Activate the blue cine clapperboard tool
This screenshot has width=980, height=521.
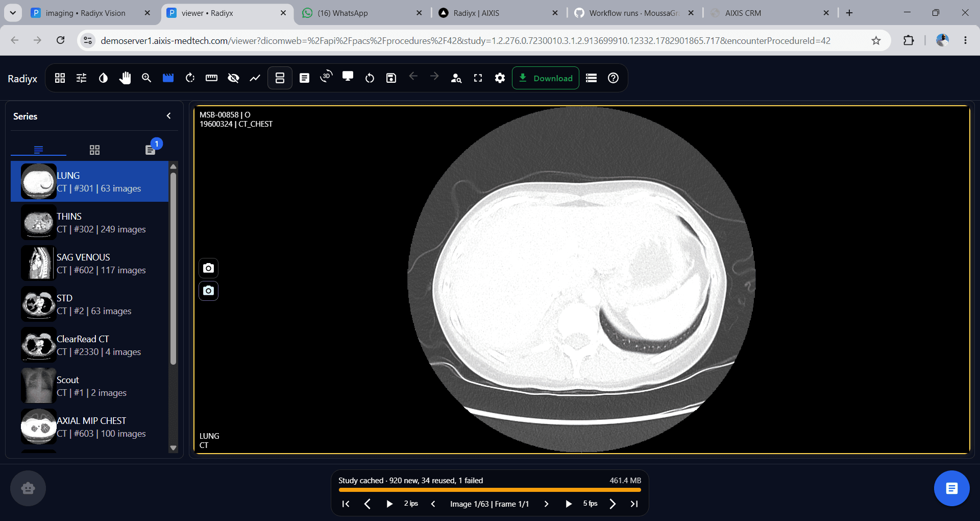coord(168,78)
